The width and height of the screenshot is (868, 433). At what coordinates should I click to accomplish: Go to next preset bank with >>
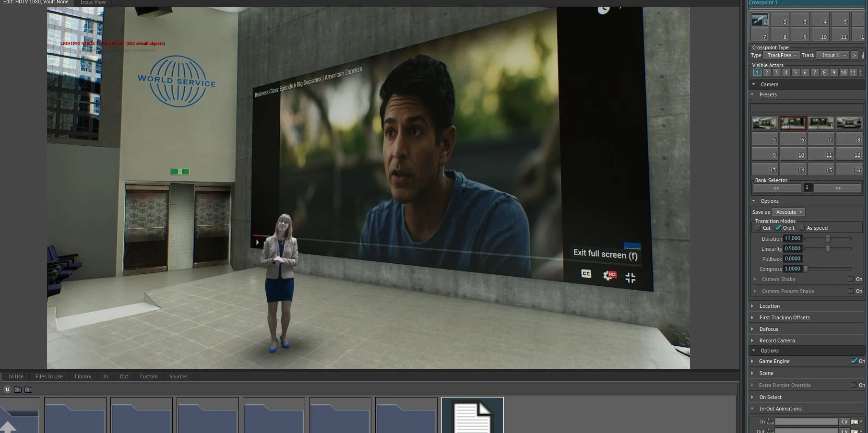pyautogui.click(x=838, y=188)
